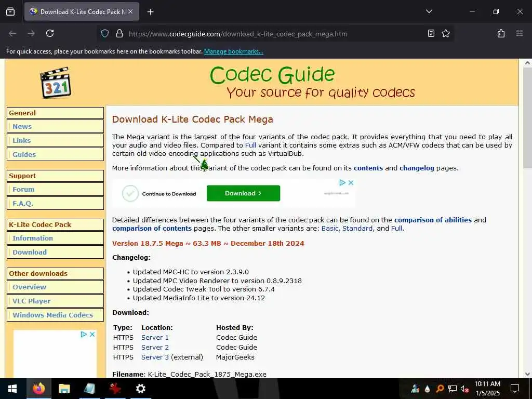Click the magnifier search tray icon
The width and height of the screenshot is (532, 399).
440,389
